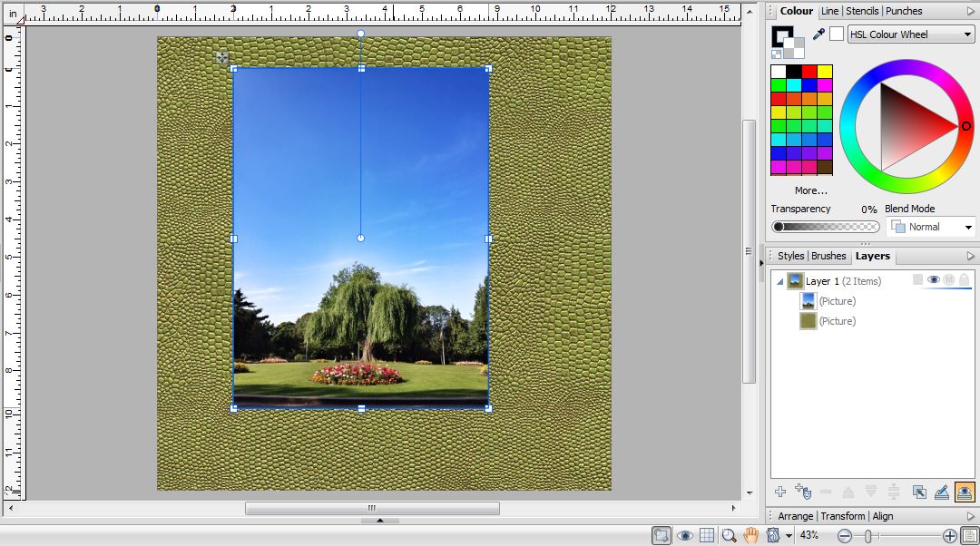The height and width of the screenshot is (546, 980).
Task: Click the More... colours link
Action: click(x=810, y=190)
